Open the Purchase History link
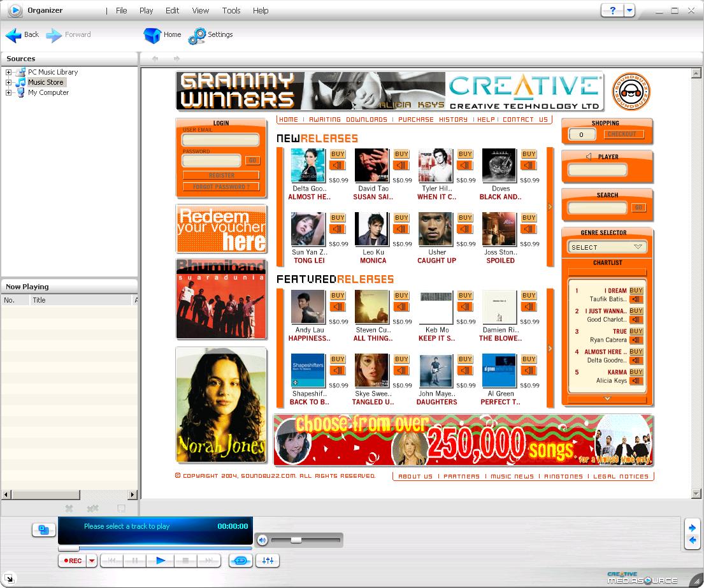 (433, 119)
